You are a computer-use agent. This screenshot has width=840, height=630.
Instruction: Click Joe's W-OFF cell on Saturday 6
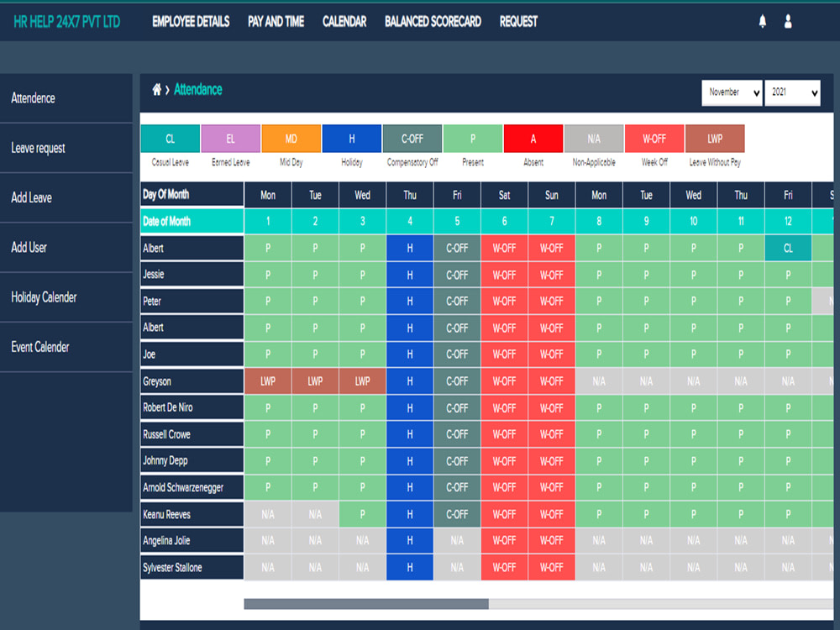504,354
